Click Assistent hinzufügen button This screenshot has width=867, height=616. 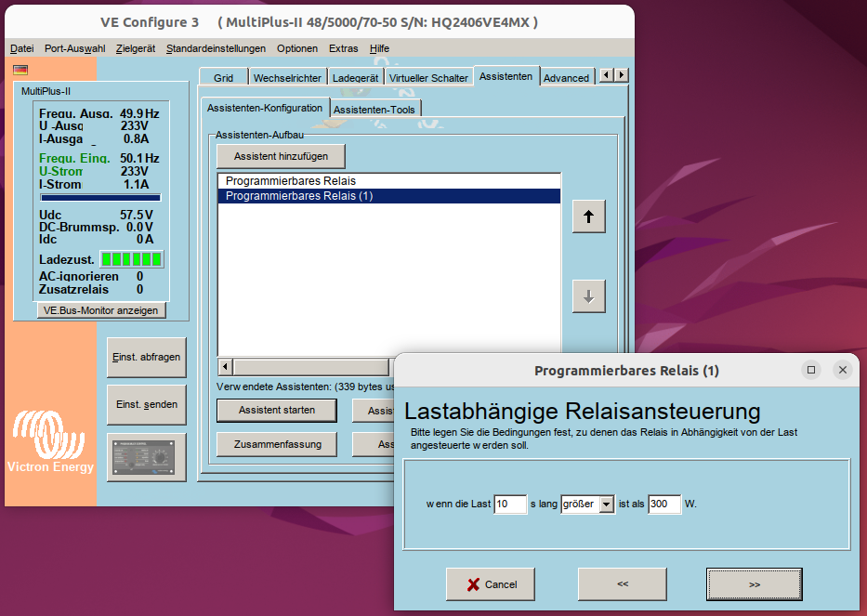pos(281,156)
